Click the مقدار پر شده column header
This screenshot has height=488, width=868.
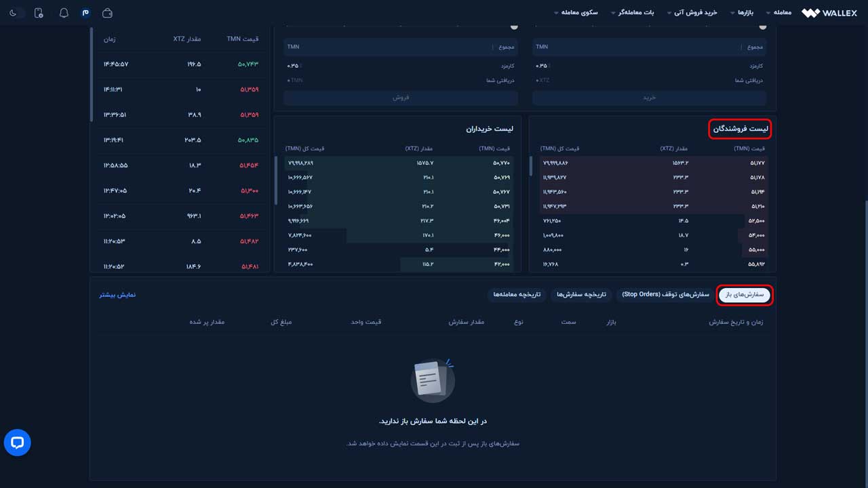point(207,322)
